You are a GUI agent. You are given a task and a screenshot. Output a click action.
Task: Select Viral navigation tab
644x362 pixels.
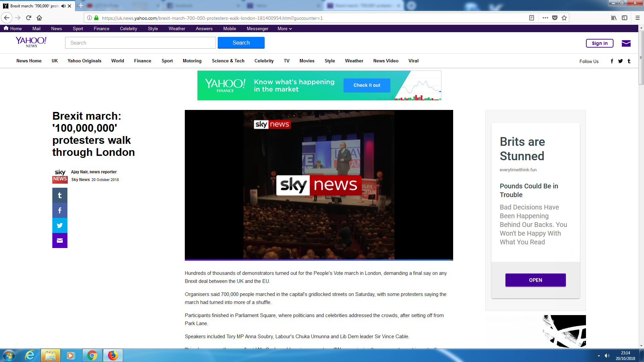414,61
